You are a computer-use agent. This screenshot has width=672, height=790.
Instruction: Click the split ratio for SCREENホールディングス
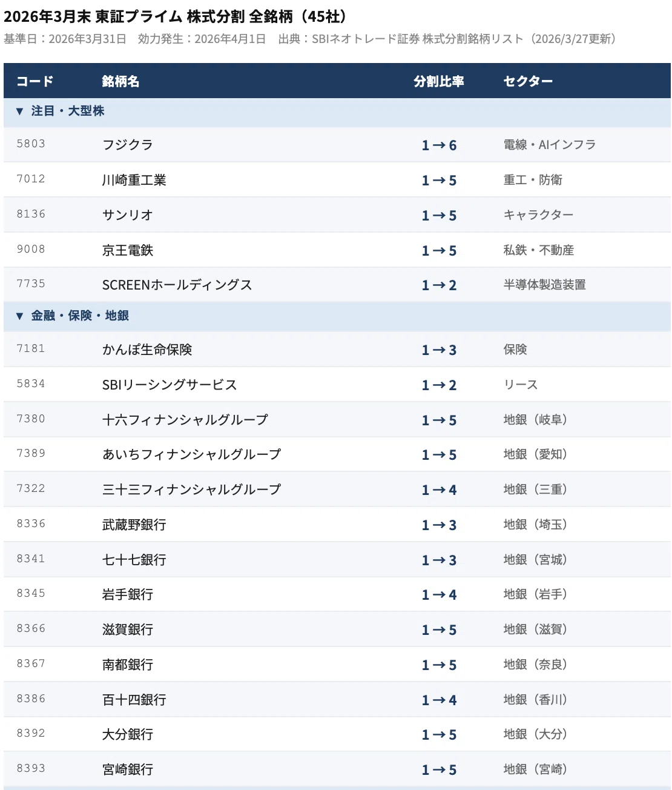pyautogui.click(x=439, y=285)
